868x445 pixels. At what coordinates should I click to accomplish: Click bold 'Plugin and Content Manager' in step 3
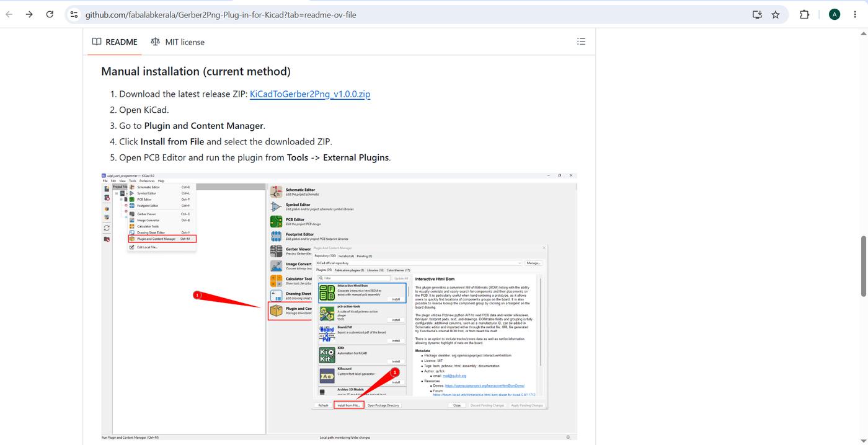(x=204, y=126)
